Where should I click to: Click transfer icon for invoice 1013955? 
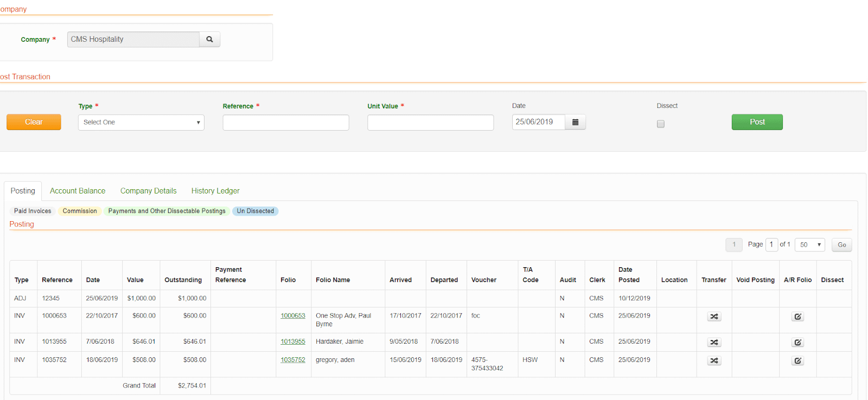(714, 343)
